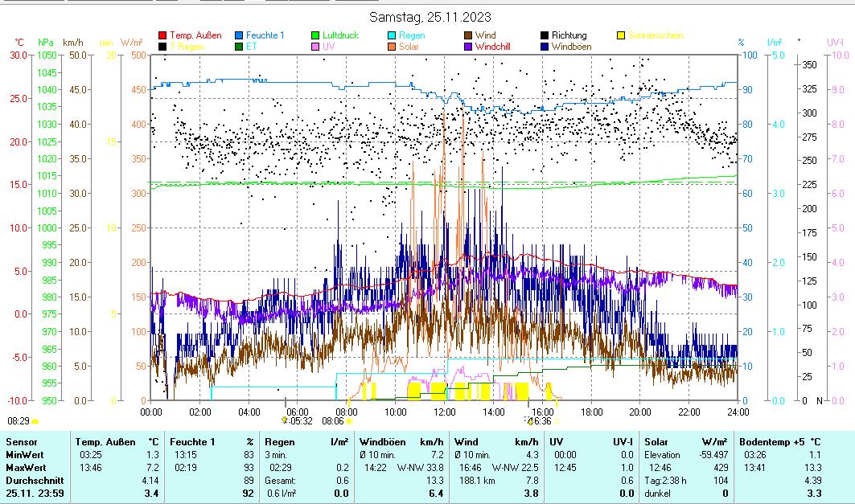This screenshot has width=855, height=504.
Task: Click the Richtung legend label
Action: click(569, 35)
